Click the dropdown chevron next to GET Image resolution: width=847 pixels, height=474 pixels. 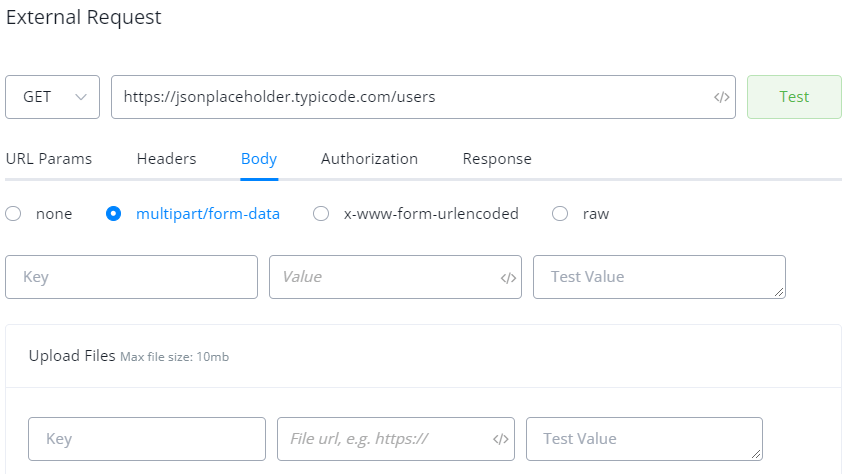coord(80,97)
